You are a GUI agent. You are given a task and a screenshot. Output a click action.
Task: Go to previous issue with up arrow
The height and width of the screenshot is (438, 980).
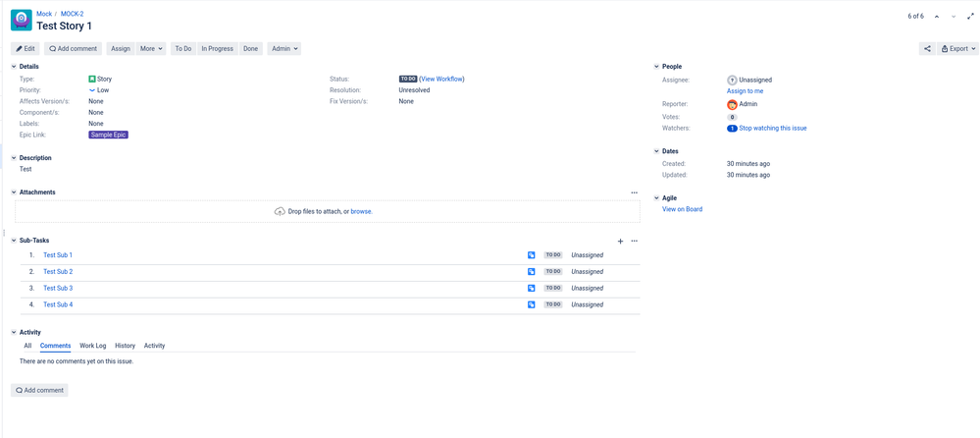pyautogui.click(x=936, y=17)
